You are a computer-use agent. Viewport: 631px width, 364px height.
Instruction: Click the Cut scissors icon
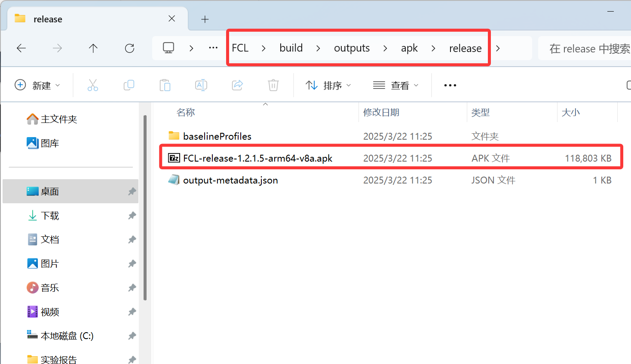coord(93,85)
